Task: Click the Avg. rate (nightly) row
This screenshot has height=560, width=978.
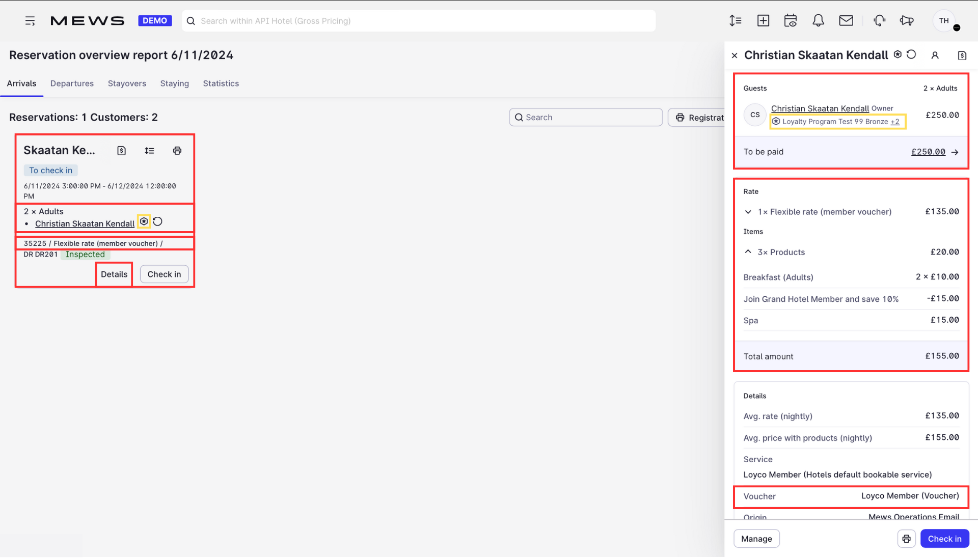Action: 851,416
